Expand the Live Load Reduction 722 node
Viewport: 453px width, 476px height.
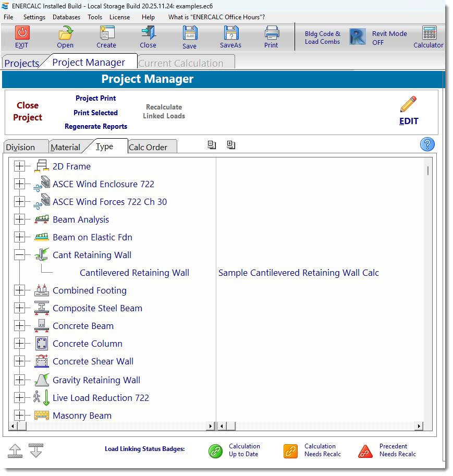click(x=19, y=397)
